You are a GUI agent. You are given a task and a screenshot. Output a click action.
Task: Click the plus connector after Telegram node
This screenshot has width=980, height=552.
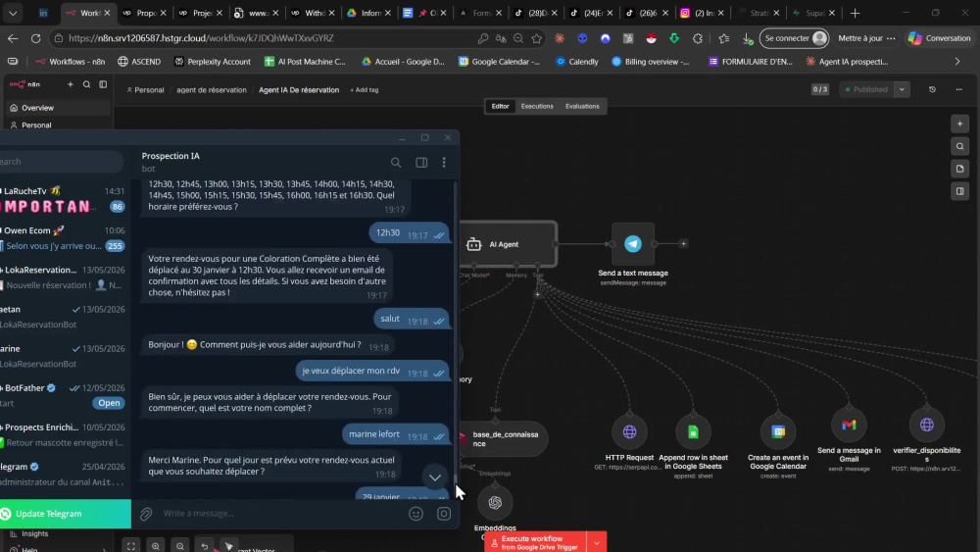tap(683, 244)
